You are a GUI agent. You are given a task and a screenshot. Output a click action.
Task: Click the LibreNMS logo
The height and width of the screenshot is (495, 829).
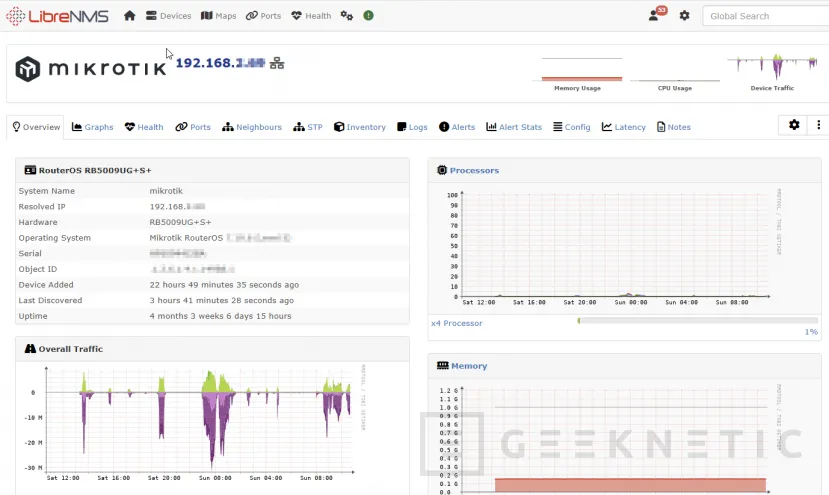(x=57, y=16)
